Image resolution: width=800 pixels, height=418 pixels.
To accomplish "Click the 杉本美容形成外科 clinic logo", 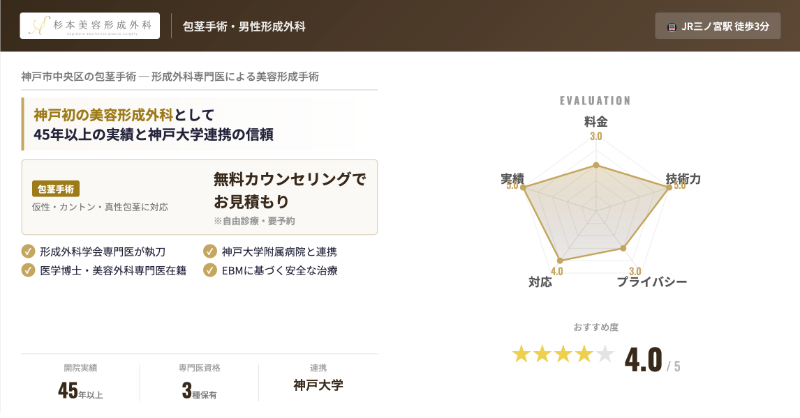I will pos(90,26).
